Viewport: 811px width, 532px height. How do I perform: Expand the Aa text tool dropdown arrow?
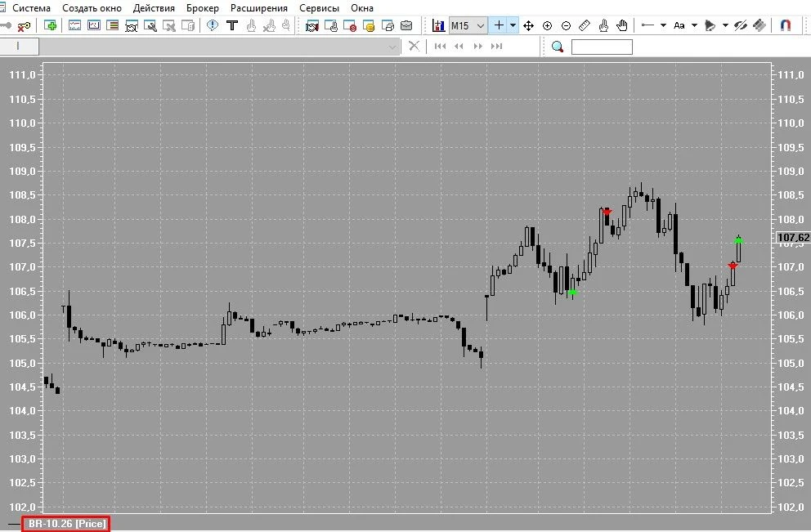click(x=695, y=25)
